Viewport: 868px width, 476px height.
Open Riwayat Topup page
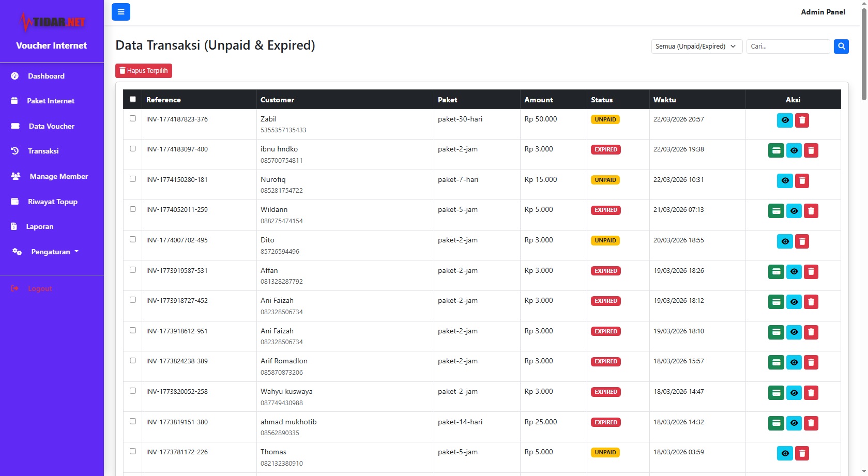[x=52, y=202]
